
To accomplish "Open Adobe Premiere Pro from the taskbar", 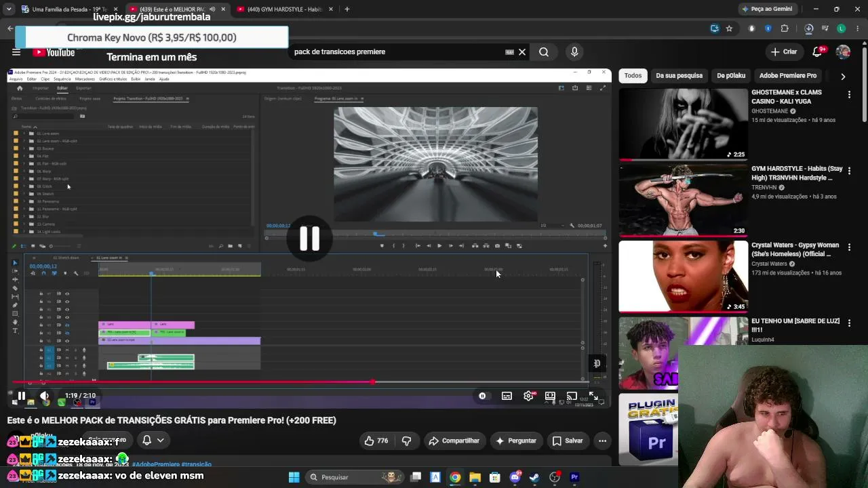I will (x=575, y=477).
